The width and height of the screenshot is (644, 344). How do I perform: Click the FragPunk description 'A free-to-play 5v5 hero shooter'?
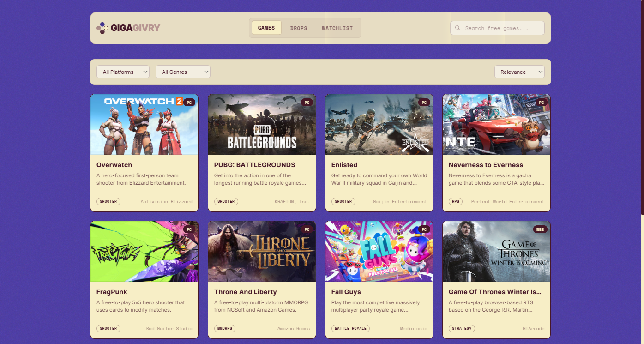click(141, 306)
